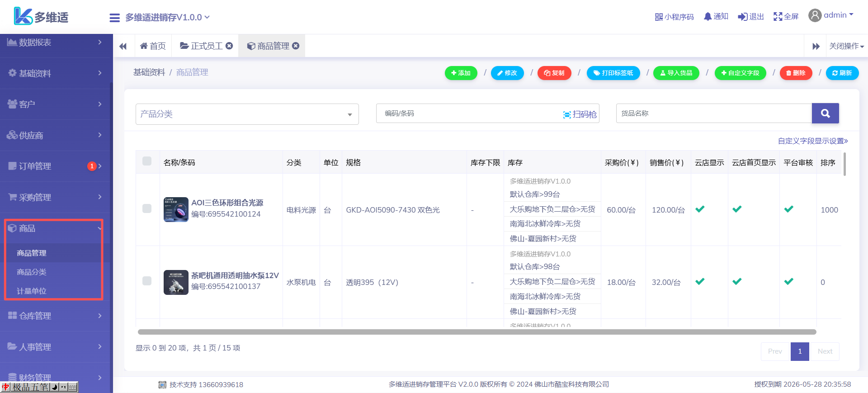
Task: Open the 关闭操作 dropdown
Action: [x=846, y=46]
